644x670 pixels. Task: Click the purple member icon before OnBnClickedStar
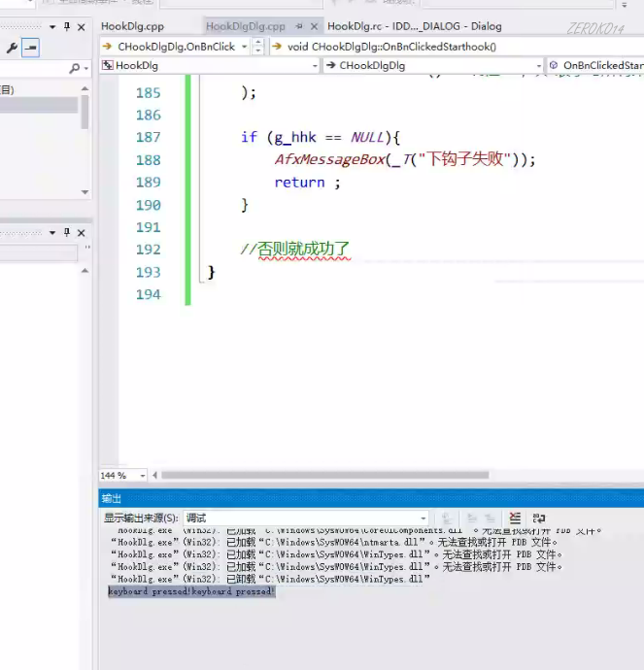click(x=554, y=65)
